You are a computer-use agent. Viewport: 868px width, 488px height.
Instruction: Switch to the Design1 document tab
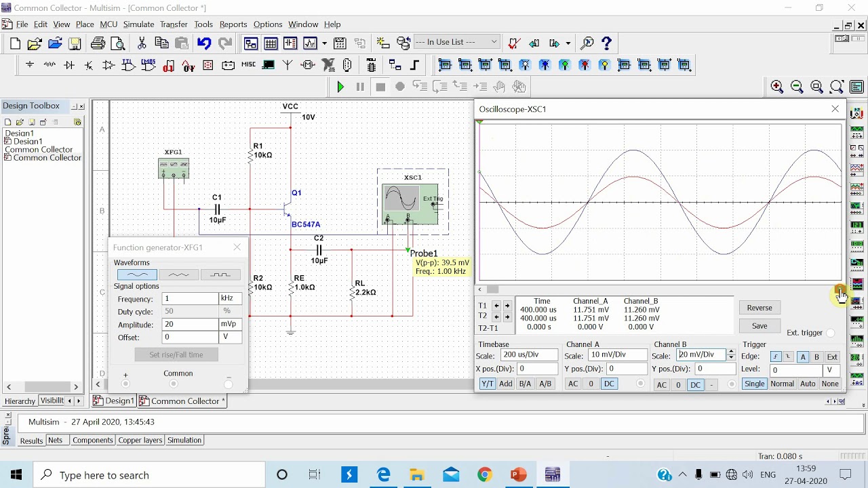[114, 401]
